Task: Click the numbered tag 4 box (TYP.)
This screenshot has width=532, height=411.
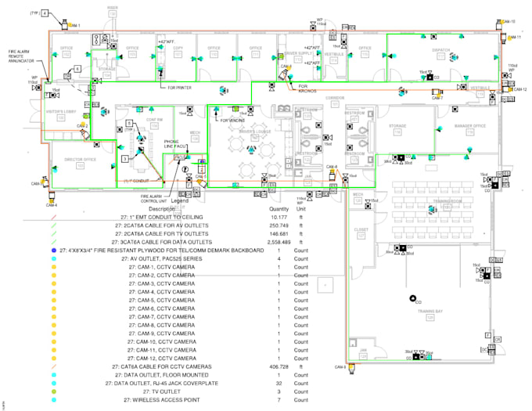Action: [x=45, y=13]
